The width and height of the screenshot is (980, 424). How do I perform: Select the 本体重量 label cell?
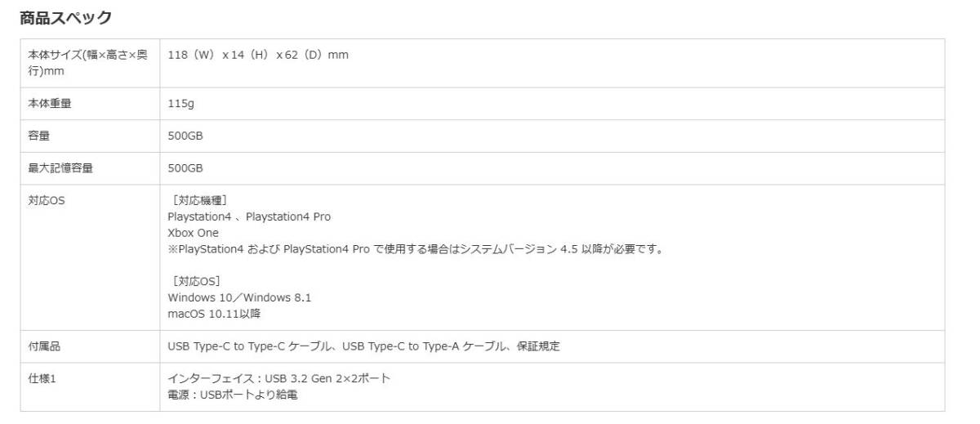50,104
